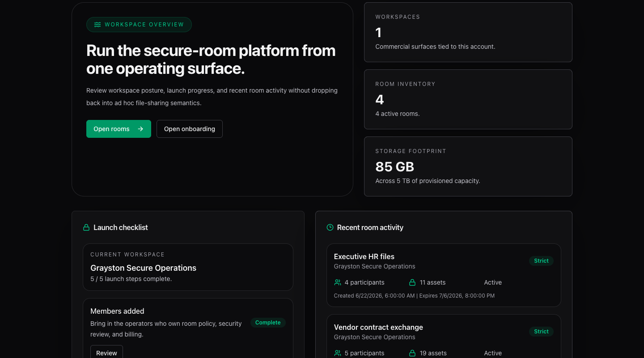Click Review under Members added
The width and height of the screenshot is (644, 358).
106,353
